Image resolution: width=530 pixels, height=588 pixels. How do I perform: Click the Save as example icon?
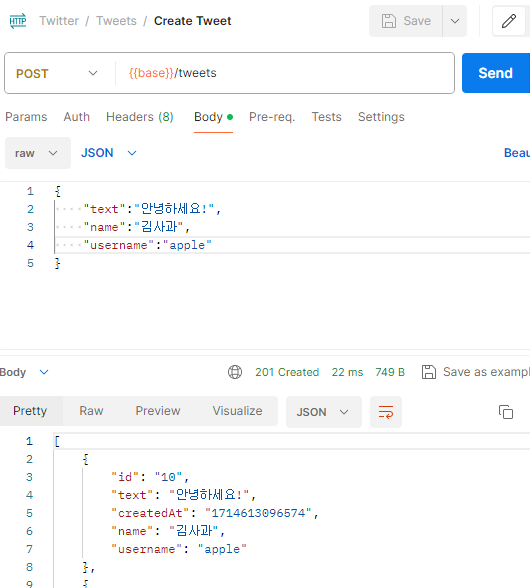[x=429, y=372]
